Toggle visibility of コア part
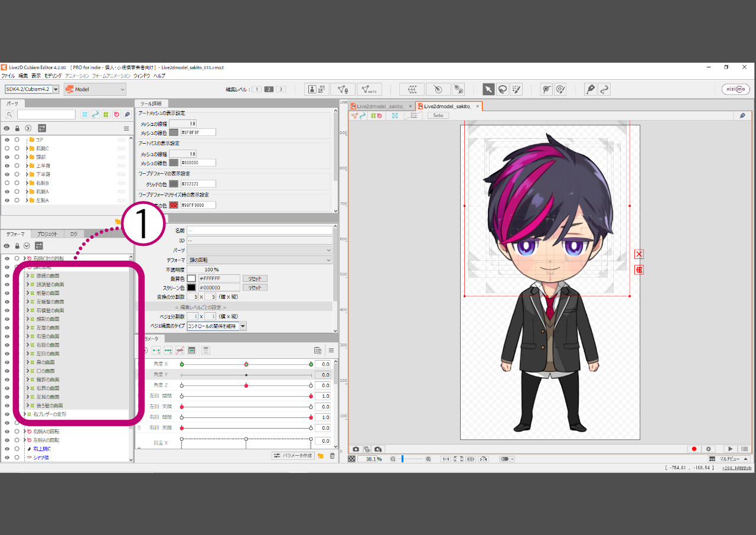Viewport: 756px width, 535px height. [7, 140]
